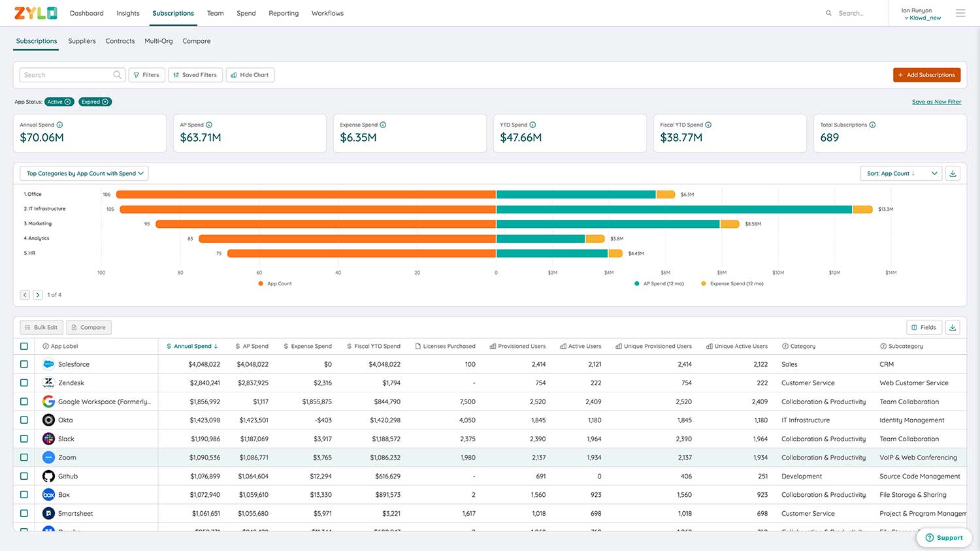Click the Slack app icon in its row

point(48,439)
